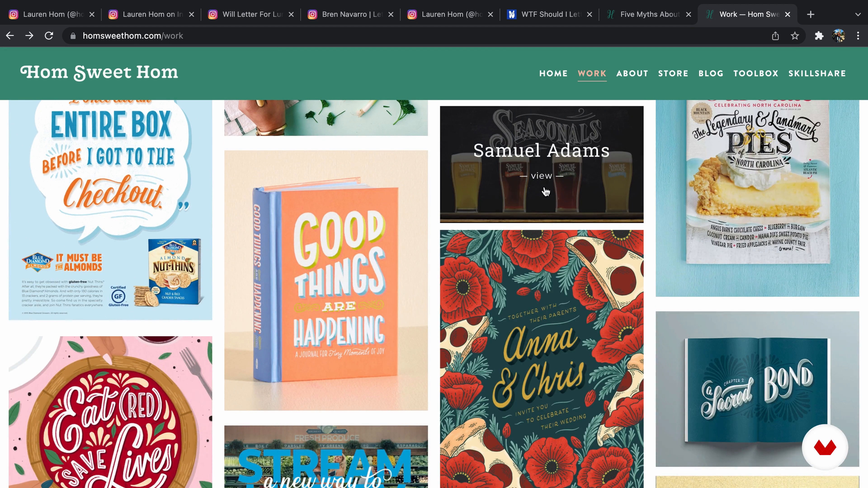Close the Bren Navarro tab
Image resolution: width=868 pixels, height=488 pixels.
pos(391,14)
